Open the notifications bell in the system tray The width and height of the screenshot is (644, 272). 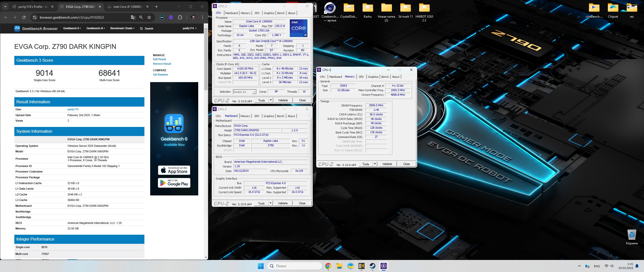tap(637, 266)
